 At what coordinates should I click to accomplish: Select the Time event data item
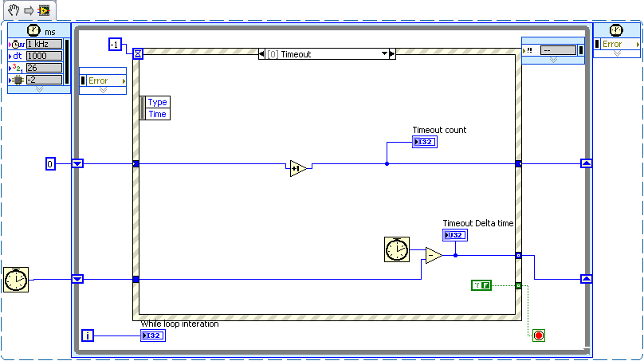(x=157, y=114)
